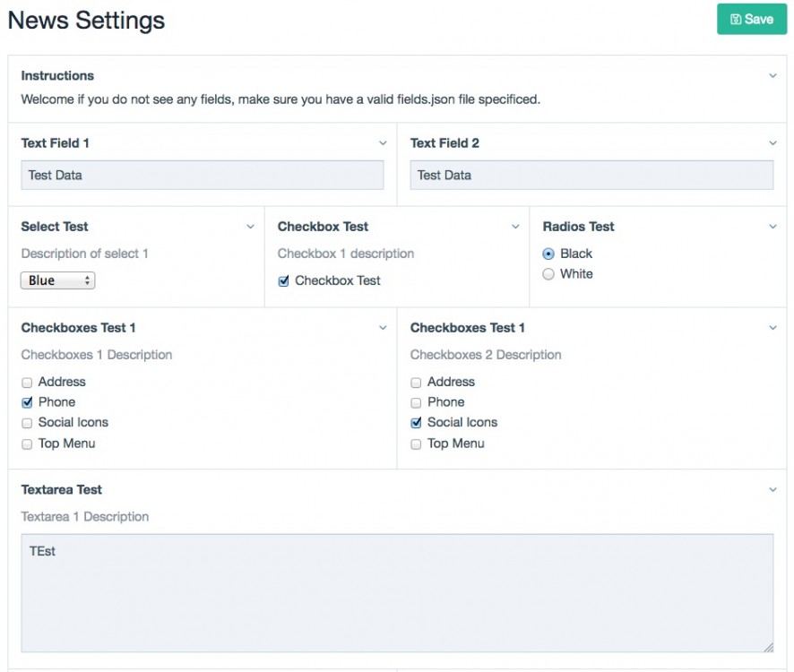Select the White radio option

[x=548, y=274]
